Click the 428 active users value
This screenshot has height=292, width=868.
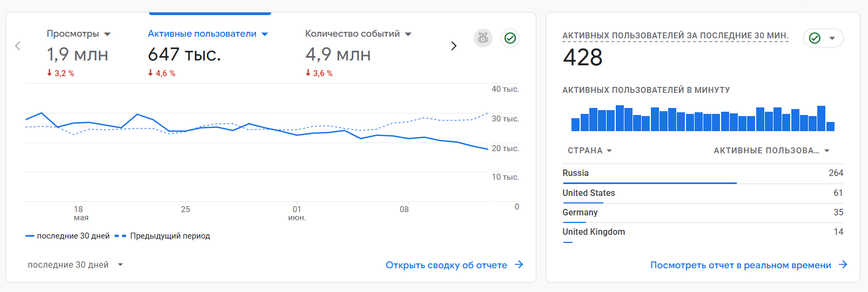pyautogui.click(x=582, y=57)
